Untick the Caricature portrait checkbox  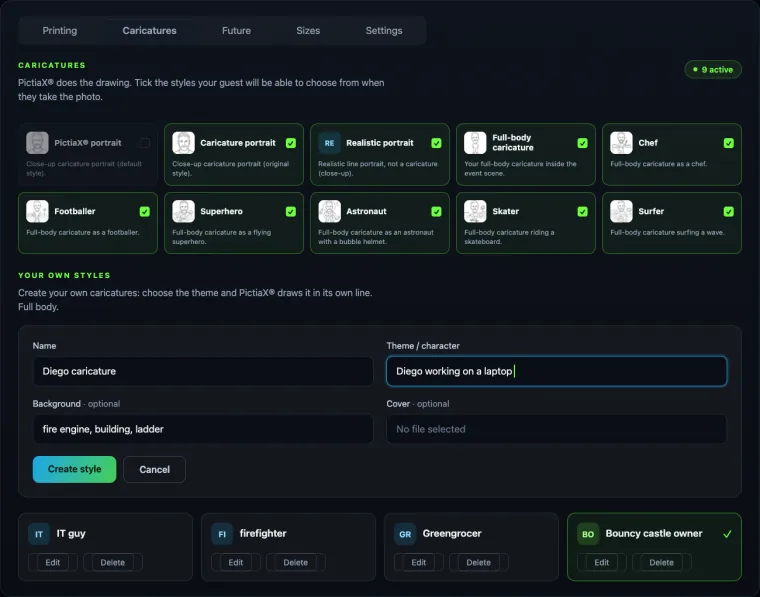[x=291, y=143]
